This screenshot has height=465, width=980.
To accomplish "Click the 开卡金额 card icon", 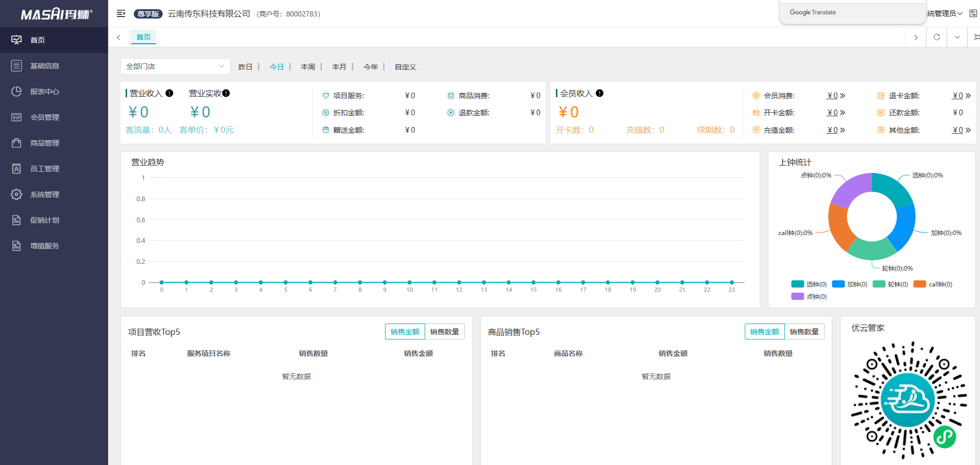I will [756, 113].
